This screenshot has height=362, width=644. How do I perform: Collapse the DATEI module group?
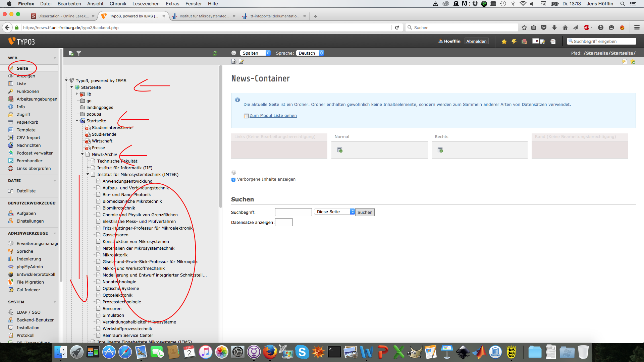pyautogui.click(x=55, y=181)
